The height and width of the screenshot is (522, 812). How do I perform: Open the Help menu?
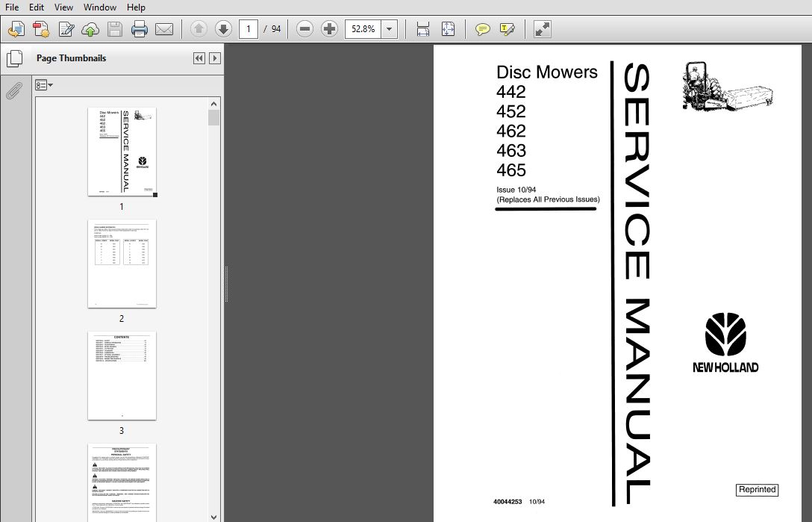[136, 7]
